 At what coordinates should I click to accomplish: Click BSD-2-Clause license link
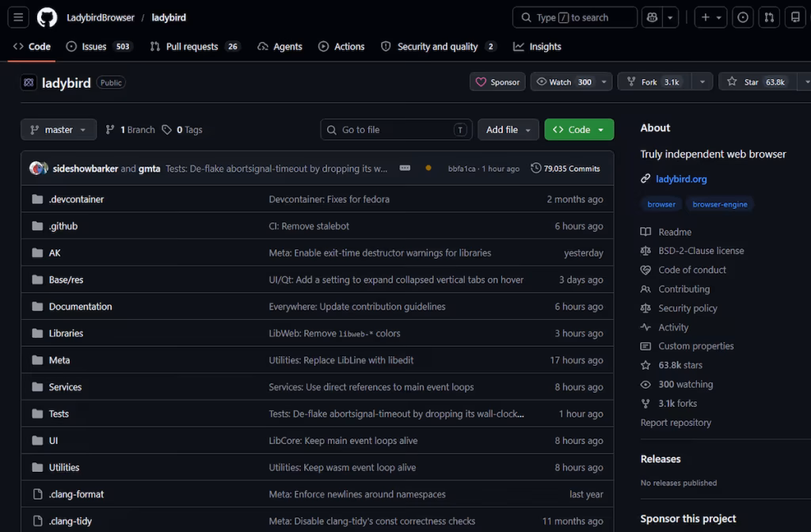click(x=701, y=251)
